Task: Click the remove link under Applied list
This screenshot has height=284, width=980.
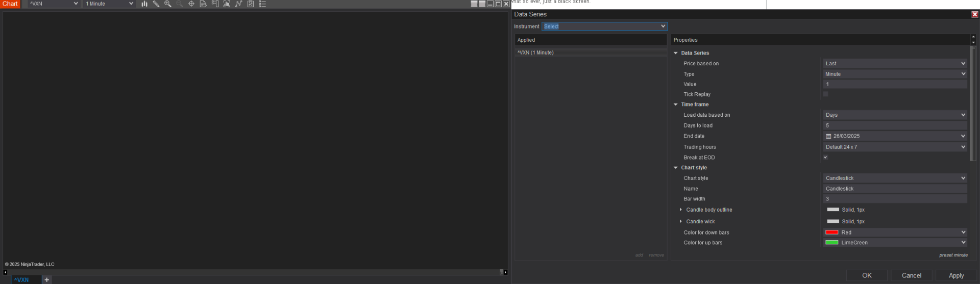Action: click(x=656, y=255)
